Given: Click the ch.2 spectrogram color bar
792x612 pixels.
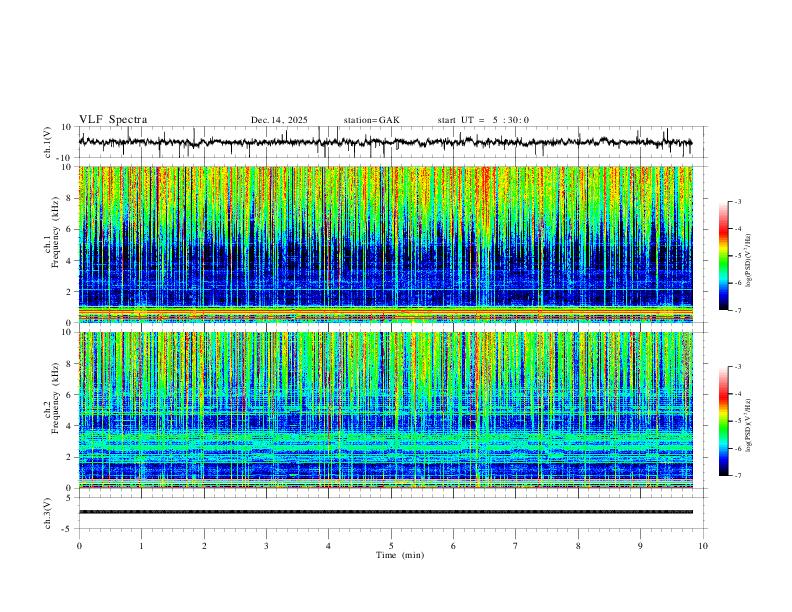Looking at the screenshot, I should pyautogui.click(x=724, y=421).
